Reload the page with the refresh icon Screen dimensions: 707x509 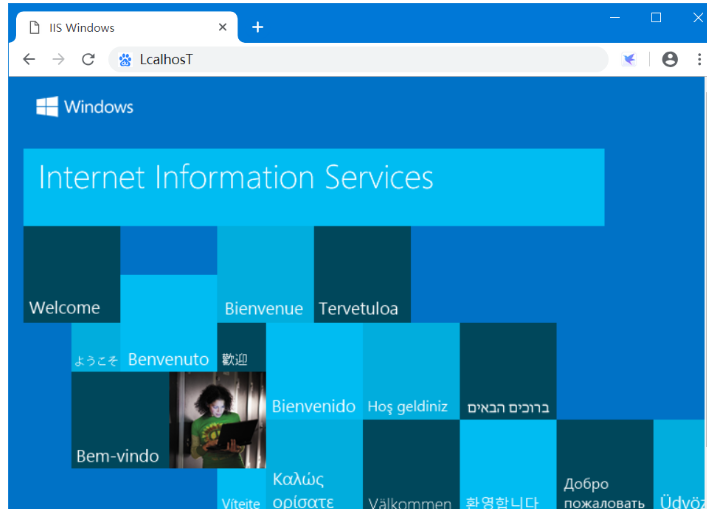tap(88, 59)
